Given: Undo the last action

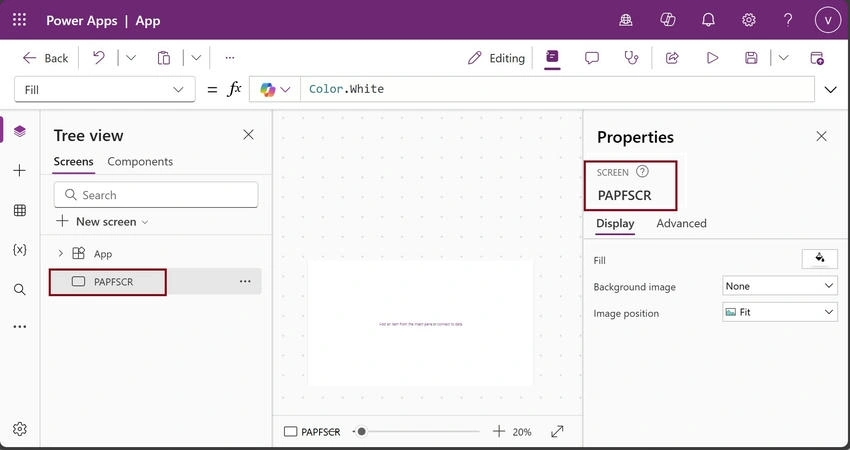Looking at the screenshot, I should pos(99,57).
